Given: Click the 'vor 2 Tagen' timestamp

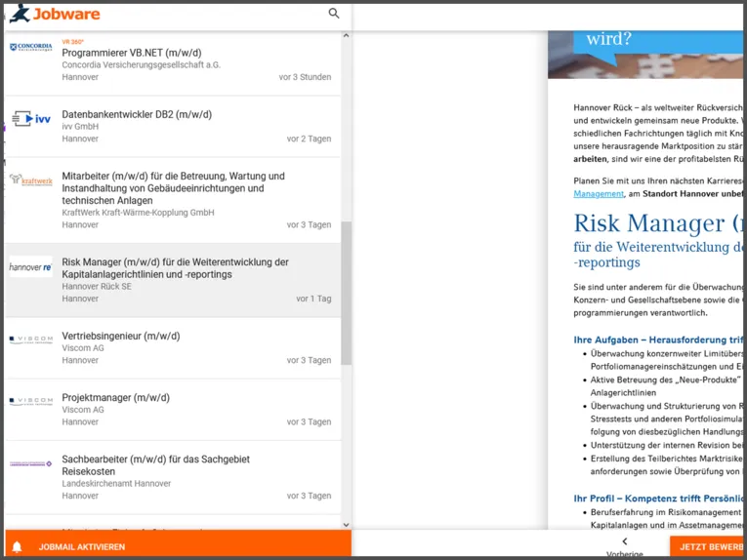Looking at the screenshot, I should point(309,139).
